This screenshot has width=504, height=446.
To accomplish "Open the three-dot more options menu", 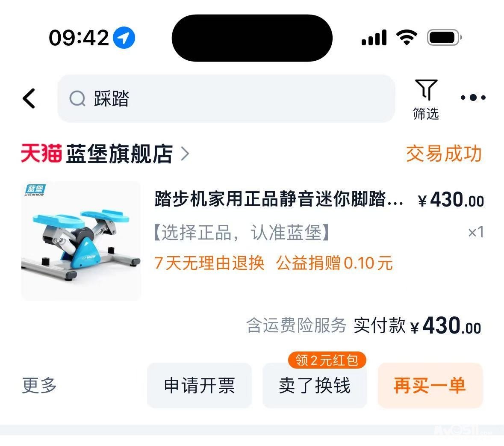I will click(x=473, y=97).
